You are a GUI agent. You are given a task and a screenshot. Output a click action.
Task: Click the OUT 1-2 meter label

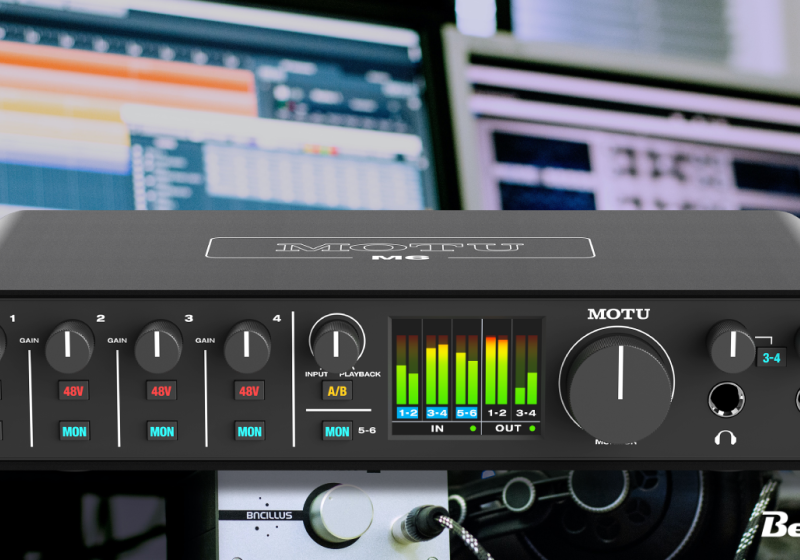[x=496, y=413]
